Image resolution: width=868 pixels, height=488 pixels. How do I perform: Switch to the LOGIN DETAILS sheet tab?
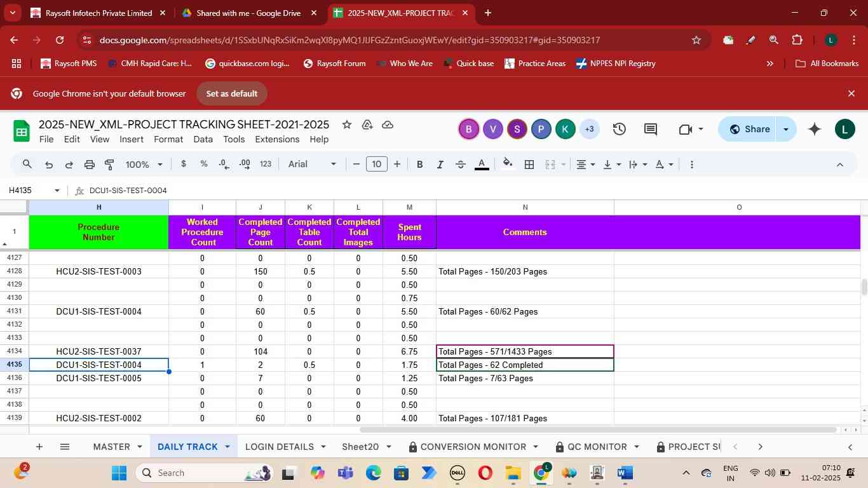(280, 447)
